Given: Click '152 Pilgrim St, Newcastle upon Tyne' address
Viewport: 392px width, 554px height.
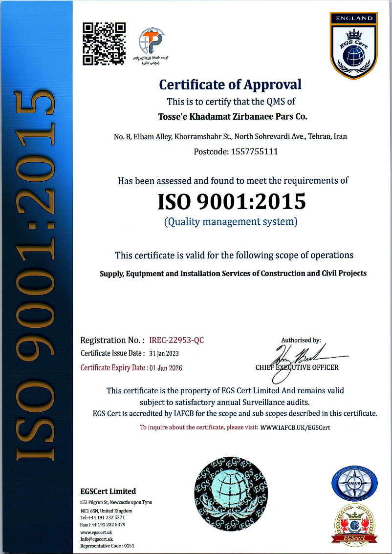Looking at the screenshot, I should pyautogui.click(x=116, y=502).
